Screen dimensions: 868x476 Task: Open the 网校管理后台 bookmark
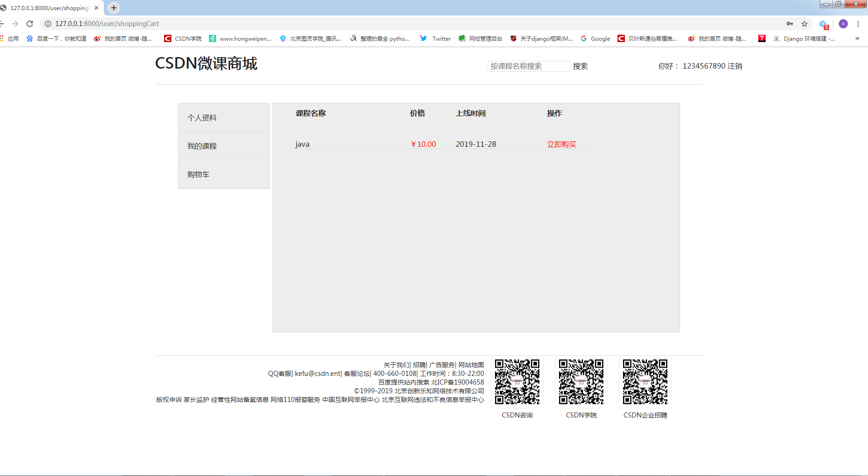click(480, 39)
